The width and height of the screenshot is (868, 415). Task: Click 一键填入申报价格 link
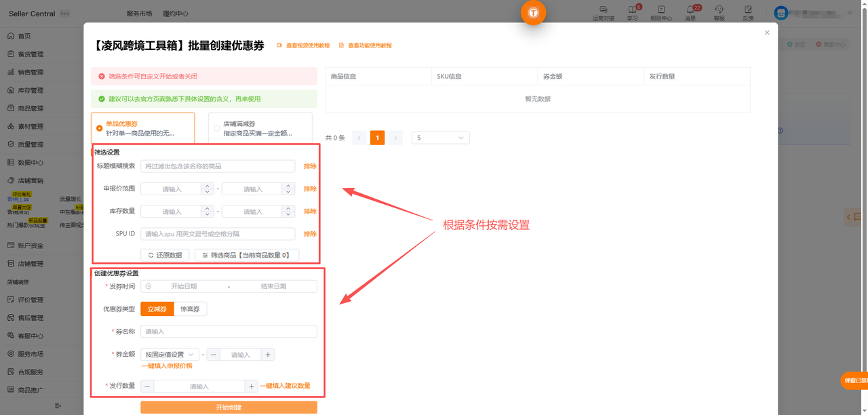coord(167,366)
